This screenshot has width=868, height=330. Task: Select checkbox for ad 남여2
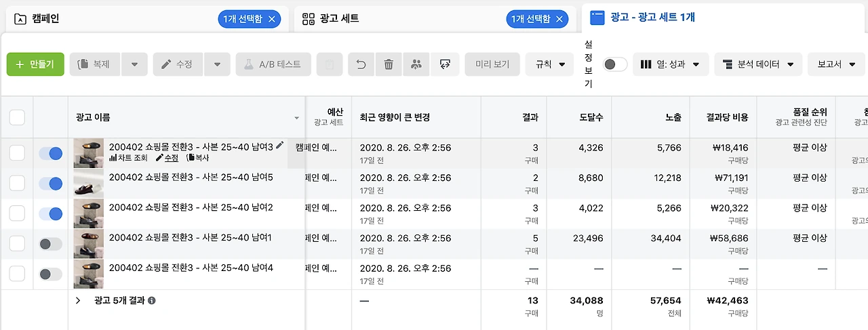click(x=17, y=213)
